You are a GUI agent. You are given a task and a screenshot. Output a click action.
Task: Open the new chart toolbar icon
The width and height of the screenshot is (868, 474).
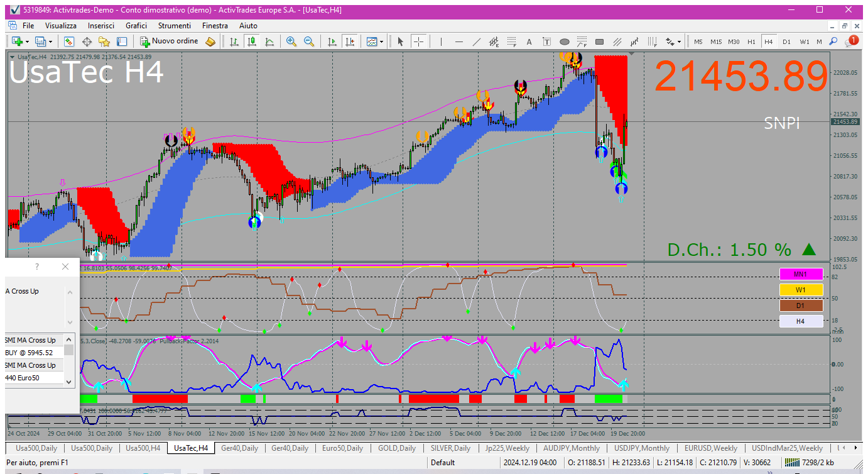(16, 41)
